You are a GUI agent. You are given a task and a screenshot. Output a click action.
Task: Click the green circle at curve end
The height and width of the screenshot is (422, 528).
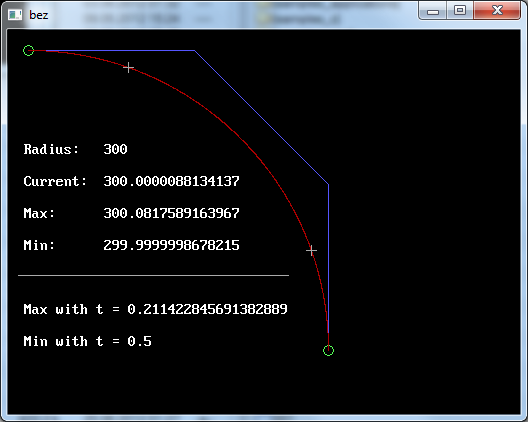328,350
